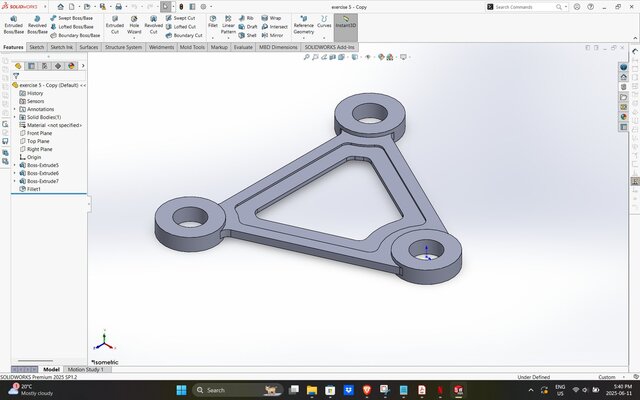This screenshot has width=640, height=400.
Task: Select Fillet1 in the feature tree
Action: point(33,189)
